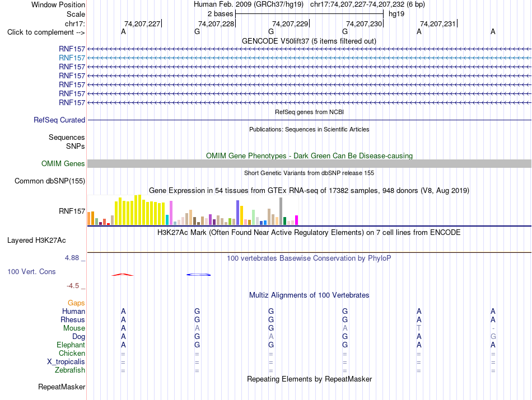Click the faded G in Dog row
532x400 pixels.
[493, 337]
